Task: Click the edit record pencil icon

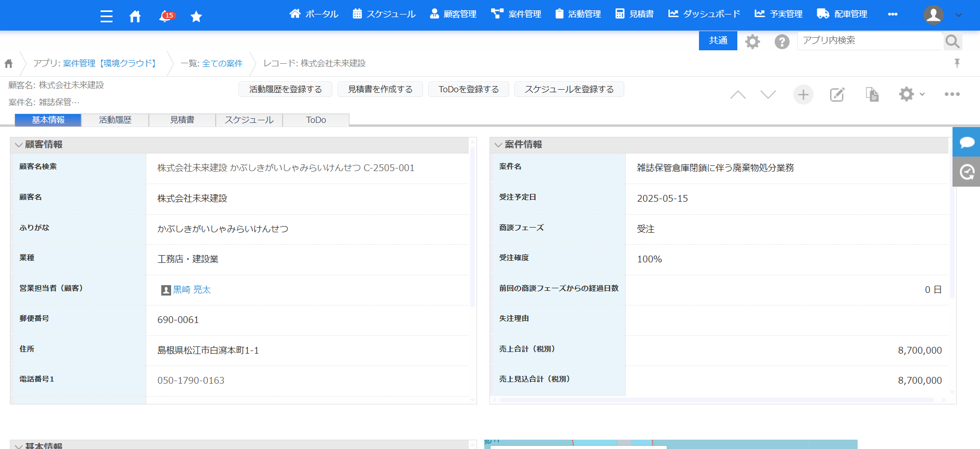Action: [x=837, y=94]
